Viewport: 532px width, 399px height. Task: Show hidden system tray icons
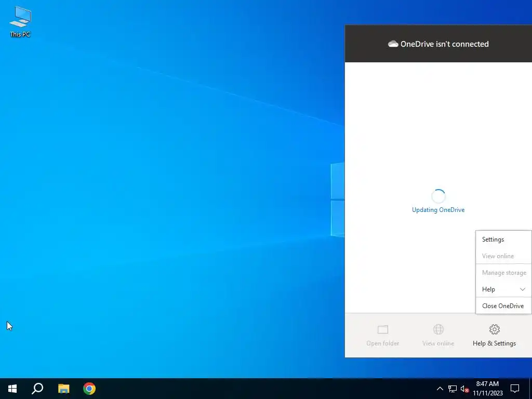440,389
